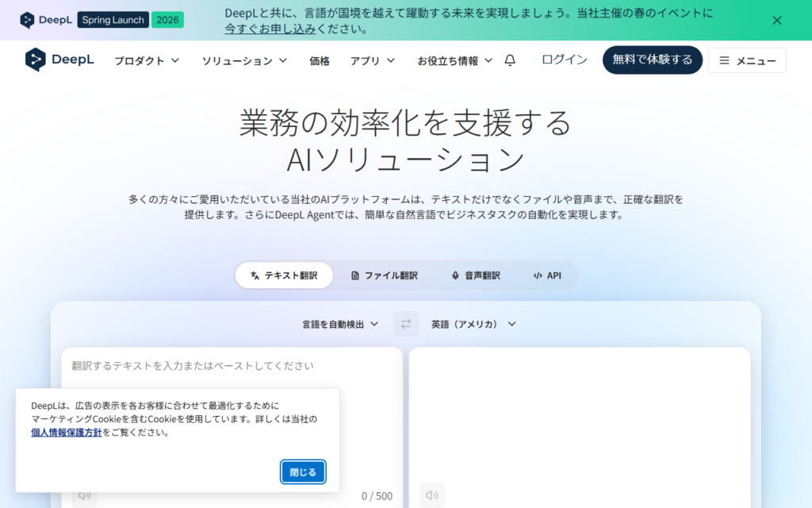Close the cookie notice with 閉じる
Viewport: 812px width, 508px height.
pyautogui.click(x=303, y=471)
